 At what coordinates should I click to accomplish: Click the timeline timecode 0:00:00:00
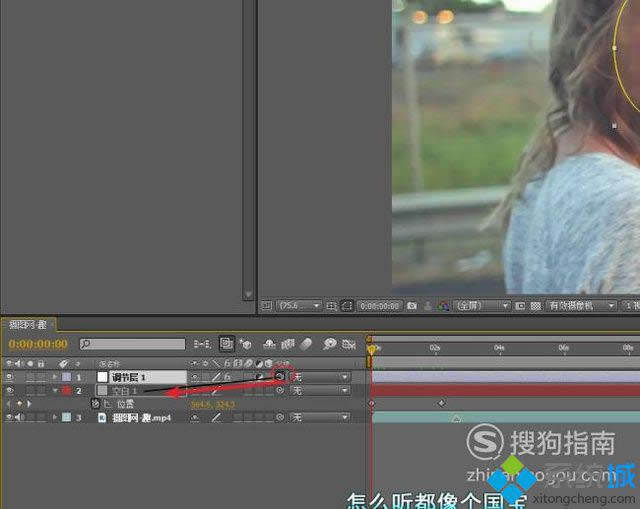[x=38, y=344]
